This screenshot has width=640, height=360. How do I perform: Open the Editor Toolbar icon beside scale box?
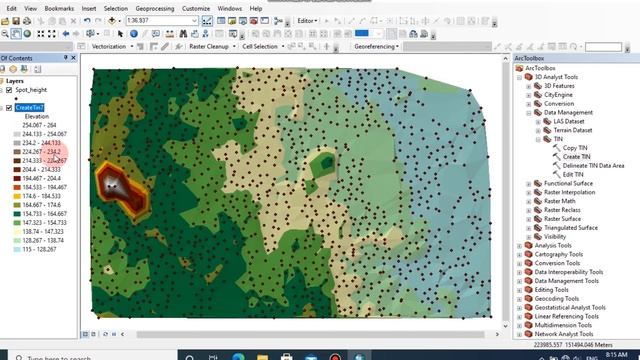(207, 21)
